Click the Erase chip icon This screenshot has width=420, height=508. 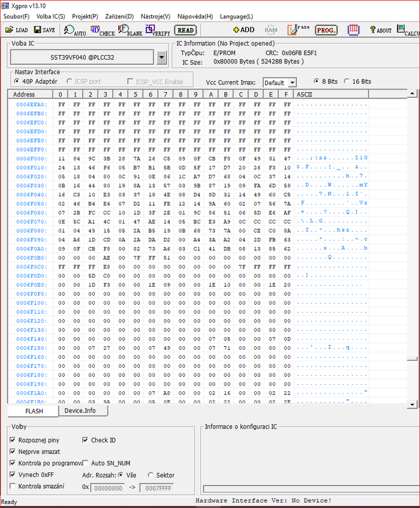click(298, 30)
